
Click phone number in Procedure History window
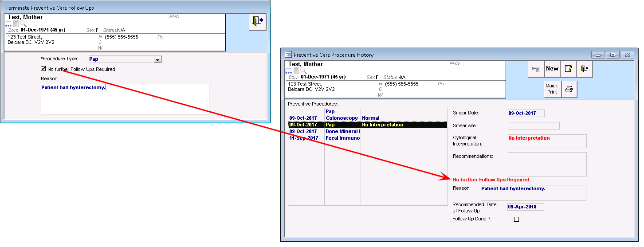[402, 84]
